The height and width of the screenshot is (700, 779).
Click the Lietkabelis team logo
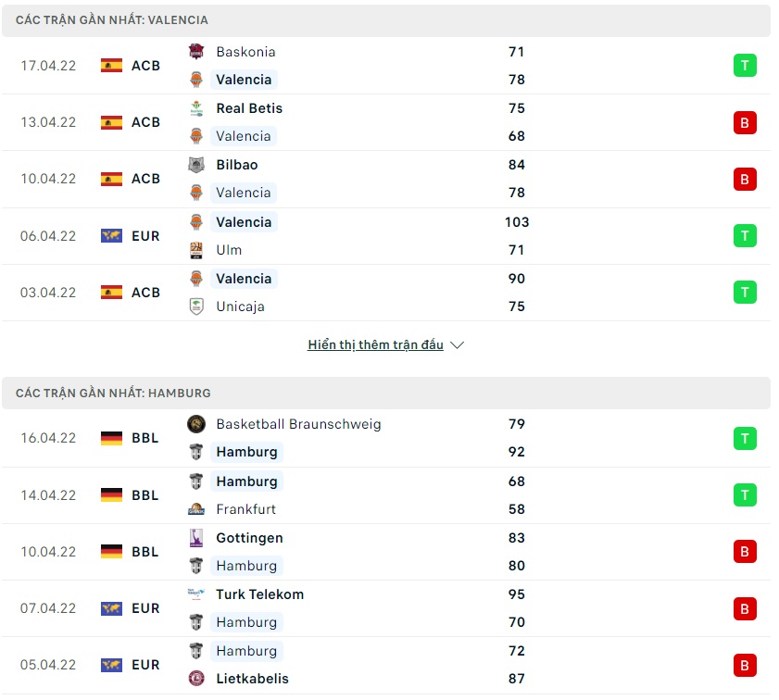point(196,679)
